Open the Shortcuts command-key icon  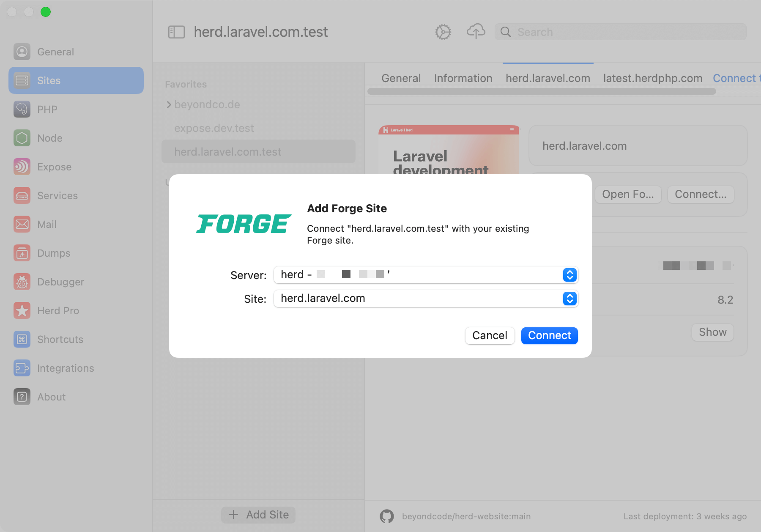(x=22, y=339)
